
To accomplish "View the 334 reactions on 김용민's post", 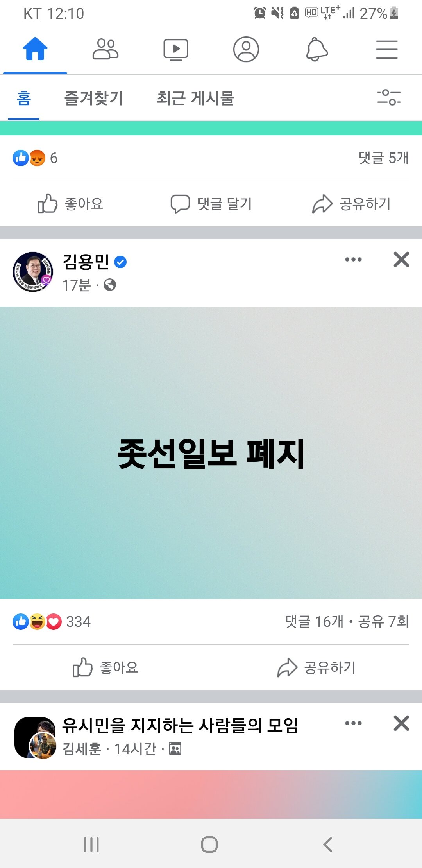I will pyautogui.click(x=52, y=622).
